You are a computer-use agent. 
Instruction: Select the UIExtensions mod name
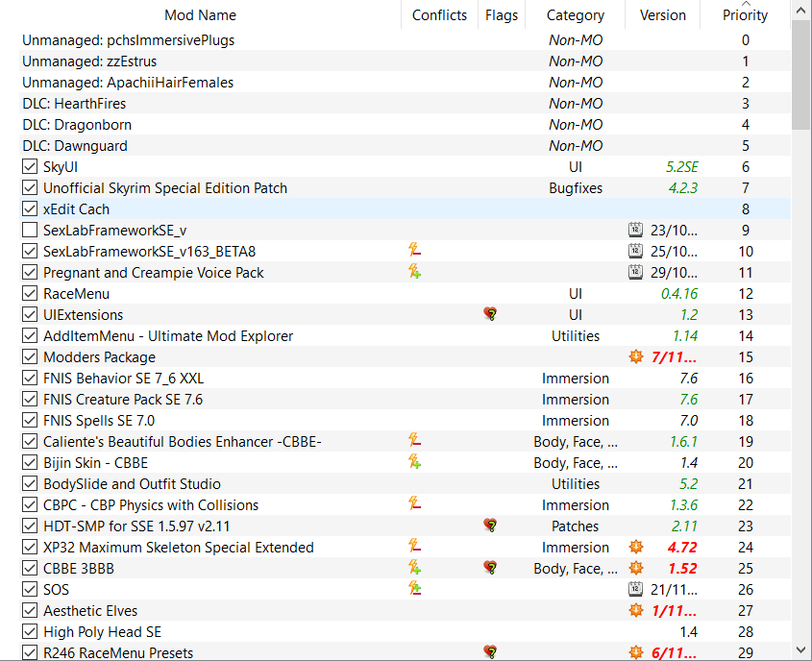coord(83,315)
